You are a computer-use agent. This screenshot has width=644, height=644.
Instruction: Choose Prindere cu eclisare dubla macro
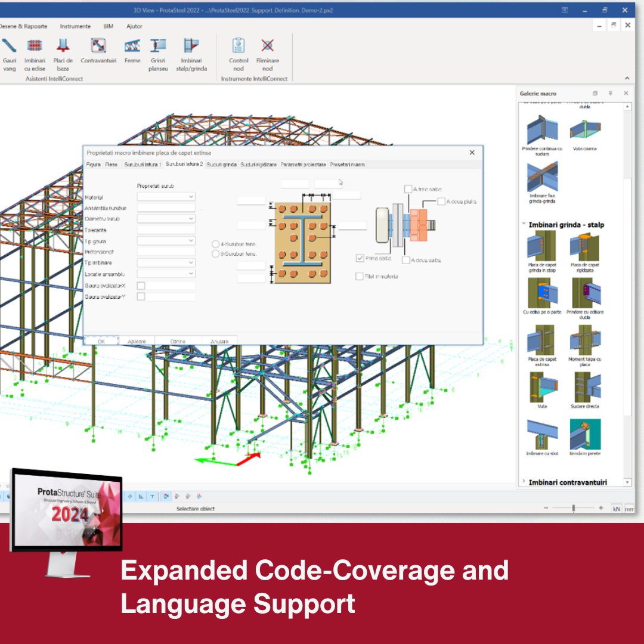point(585,299)
